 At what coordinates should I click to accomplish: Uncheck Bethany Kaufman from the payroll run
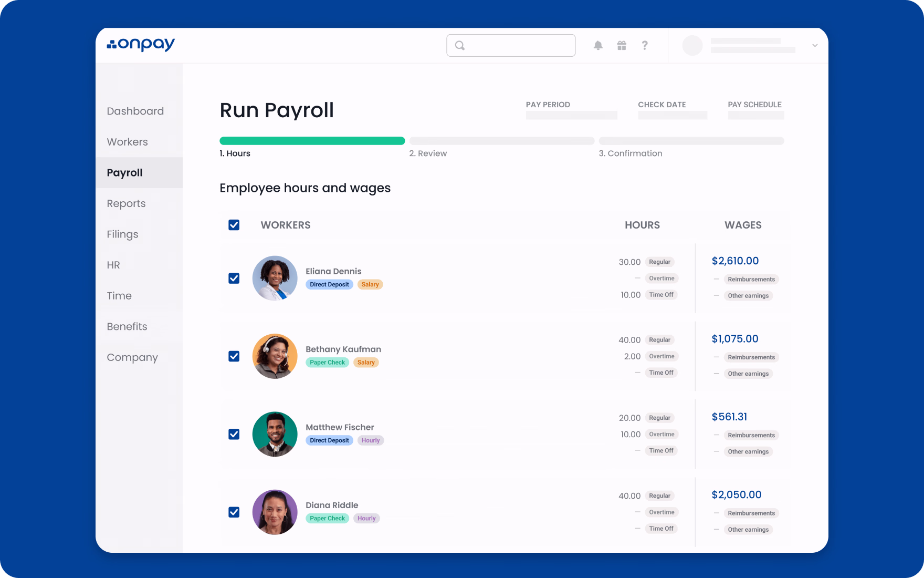click(234, 356)
